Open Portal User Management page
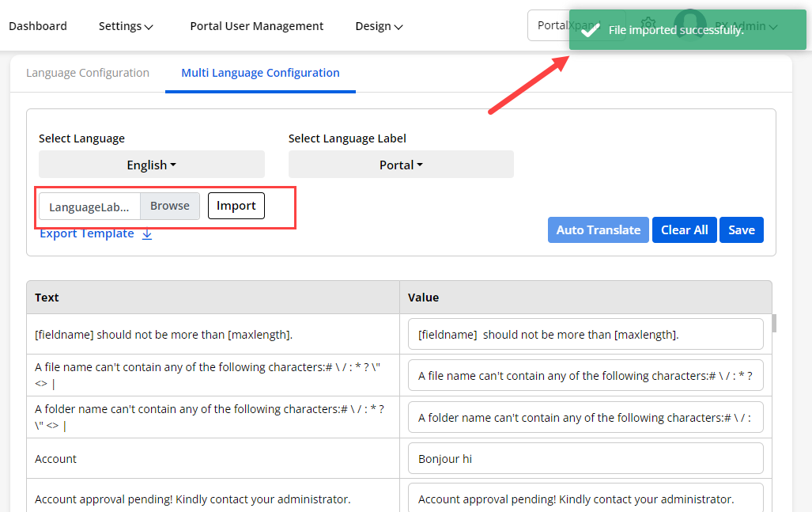This screenshot has height=512, width=812. [256, 26]
